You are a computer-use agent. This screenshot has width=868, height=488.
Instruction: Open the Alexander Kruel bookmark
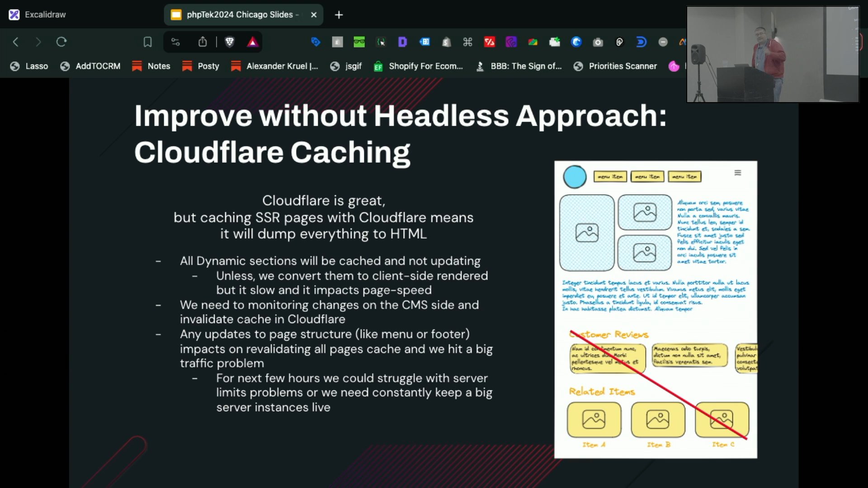point(274,66)
